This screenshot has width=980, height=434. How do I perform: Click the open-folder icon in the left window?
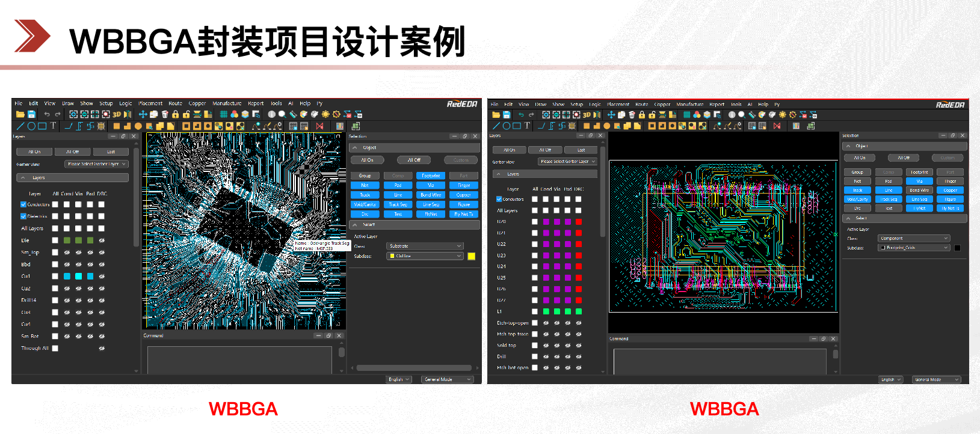(20, 114)
